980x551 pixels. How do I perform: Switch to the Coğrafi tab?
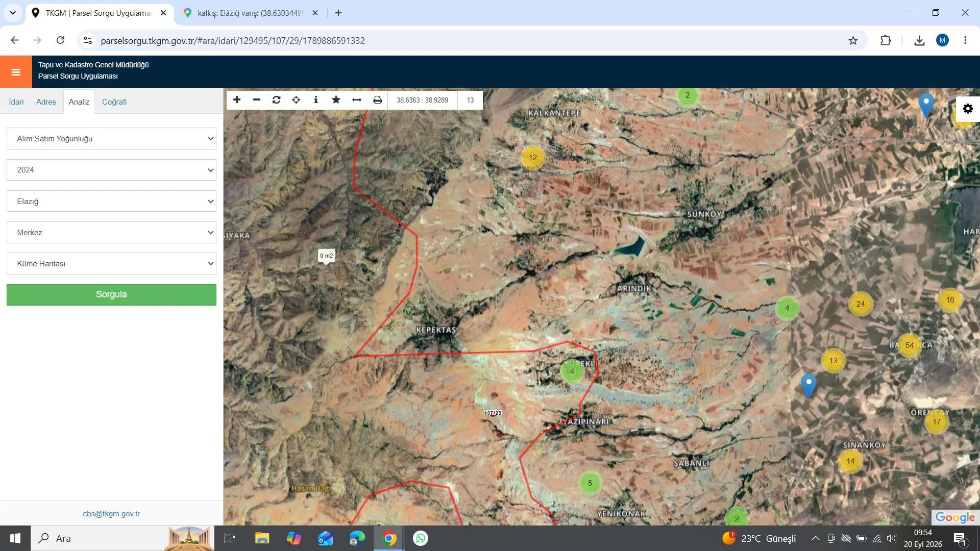point(114,102)
